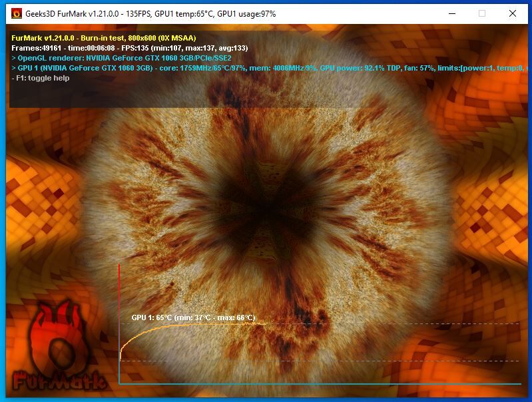Minimize the FurMark window

point(452,13)
